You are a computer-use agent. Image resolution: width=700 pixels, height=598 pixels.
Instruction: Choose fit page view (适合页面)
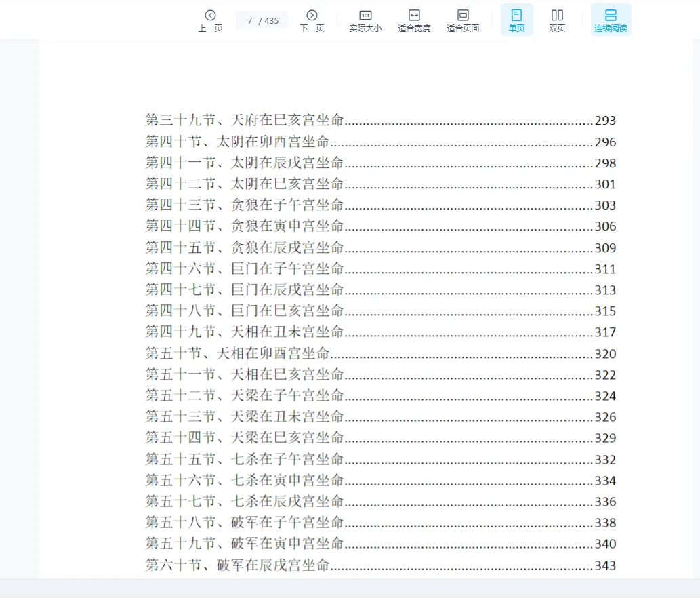(463, 20)
